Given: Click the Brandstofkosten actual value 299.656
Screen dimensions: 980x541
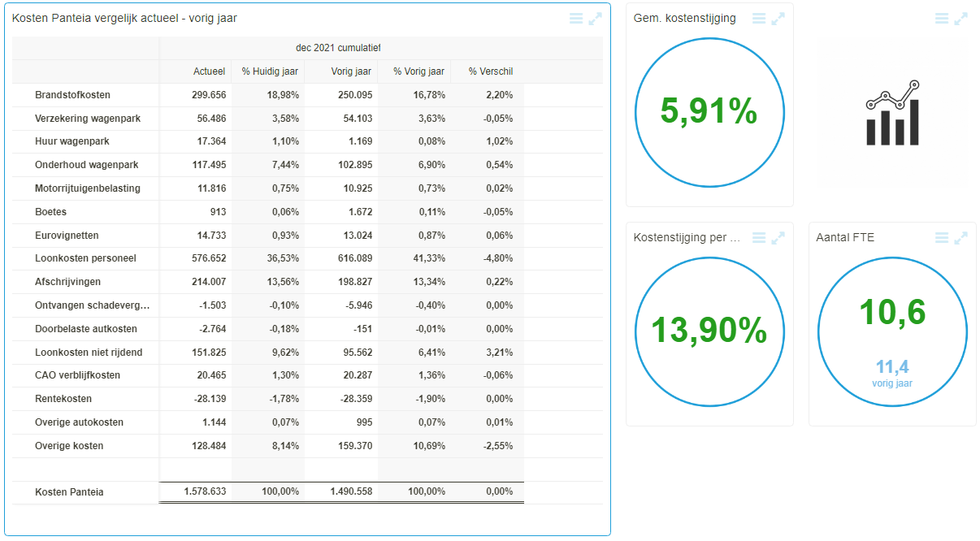Looking at the screenshot, I should point(209,95).
